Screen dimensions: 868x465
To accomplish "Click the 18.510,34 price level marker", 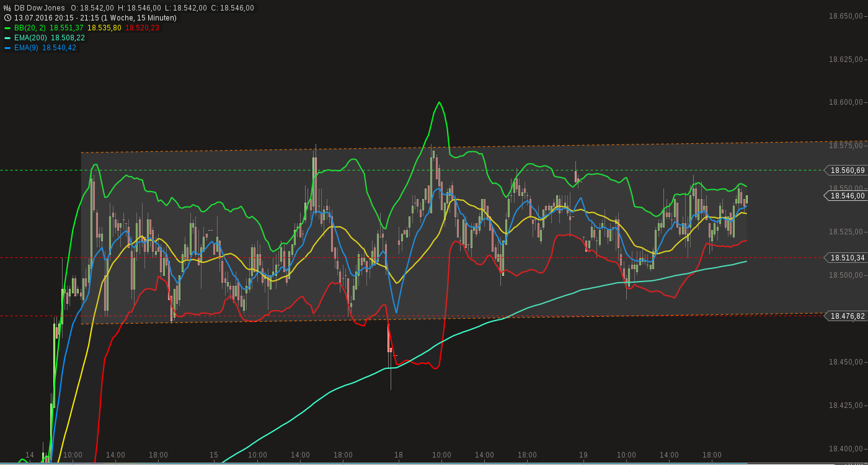I will pyautogui.click(x=847, y=258).
